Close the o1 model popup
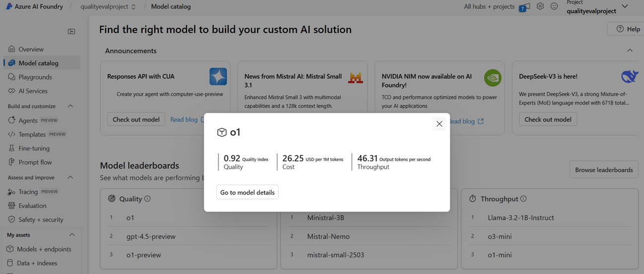Screen dimensions: 644x274 coord(439,124)
